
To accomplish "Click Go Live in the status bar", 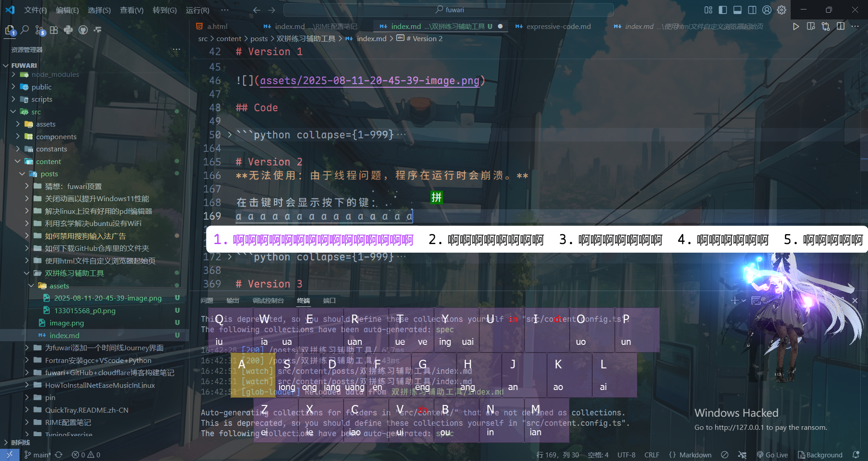I will [x=772, y=455].
